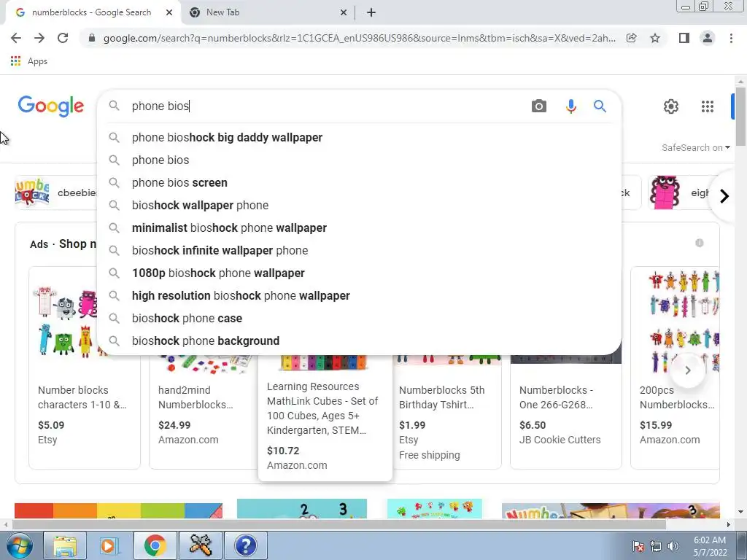This screenshot has height=560, width=747.
Task: Bookmark this page with star icon
Action: click(655, 38)
